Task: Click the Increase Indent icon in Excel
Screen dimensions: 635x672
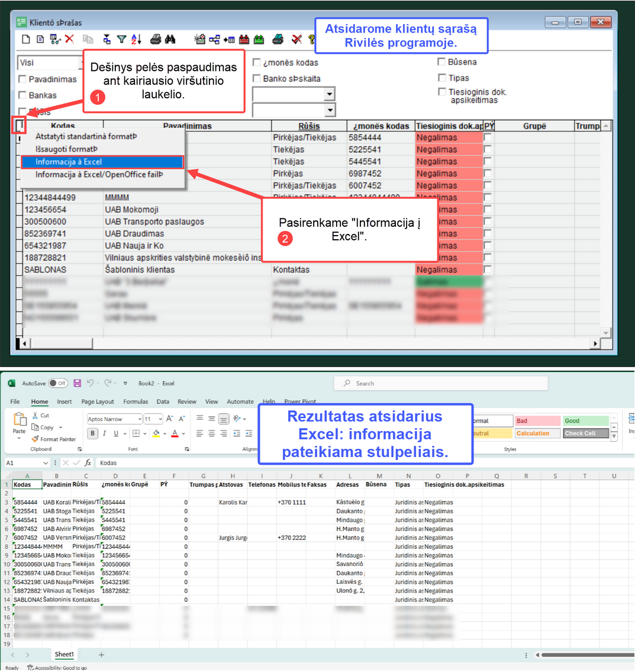Action: coord(249,434)
